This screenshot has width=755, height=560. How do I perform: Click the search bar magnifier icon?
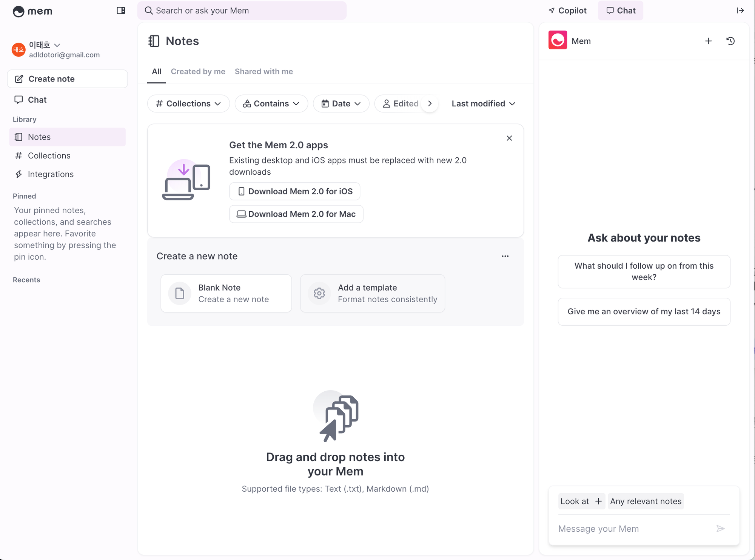149,11
